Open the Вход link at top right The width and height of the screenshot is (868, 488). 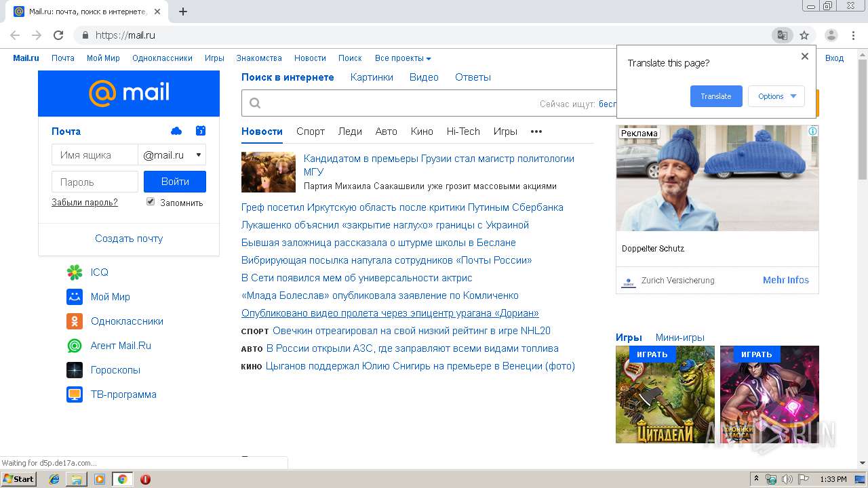834,58
